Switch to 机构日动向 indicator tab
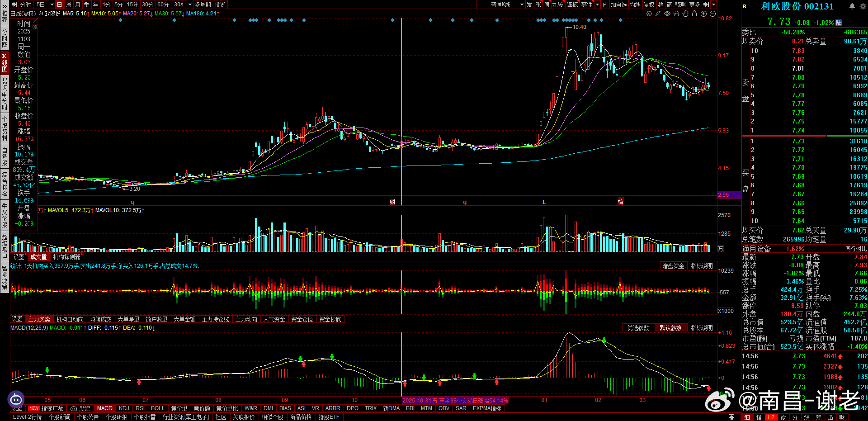 pyautogui.click(x=70, y=319)
